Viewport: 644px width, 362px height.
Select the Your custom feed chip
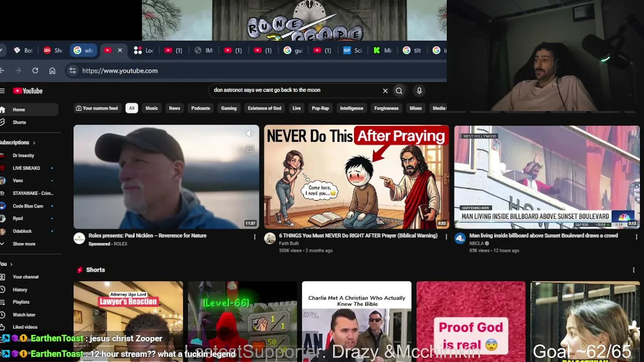pos(97,108)
